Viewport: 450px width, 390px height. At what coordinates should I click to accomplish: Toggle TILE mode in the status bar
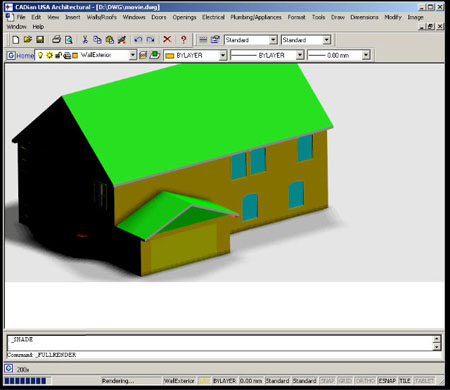click(405, 381)
